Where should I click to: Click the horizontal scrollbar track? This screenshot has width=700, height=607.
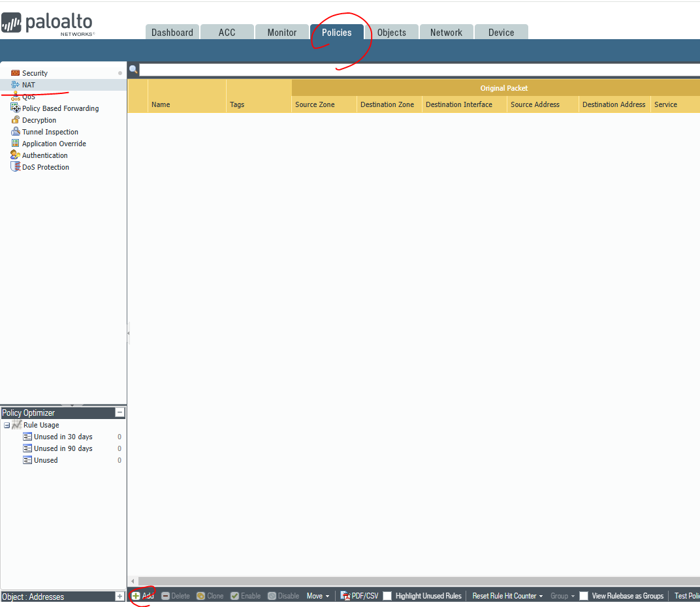coord(419,581)
